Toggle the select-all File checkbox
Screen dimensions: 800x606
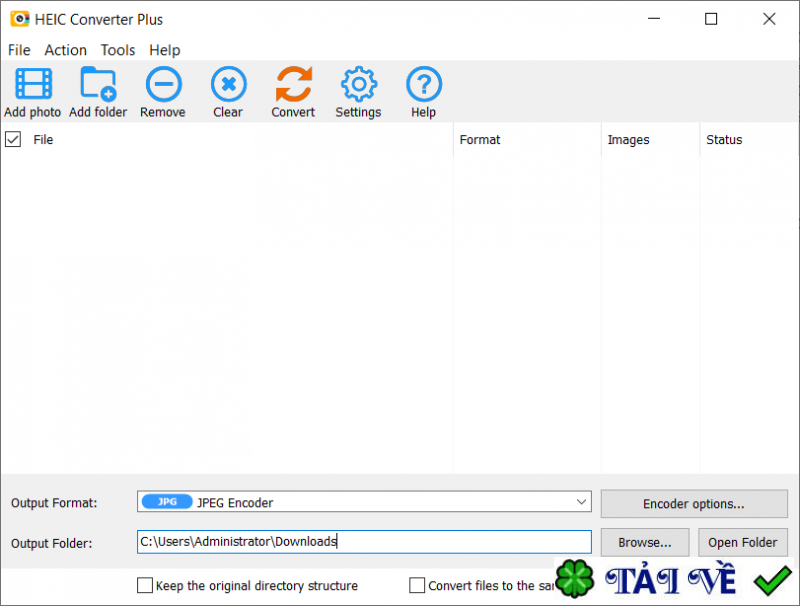point(13,139)
